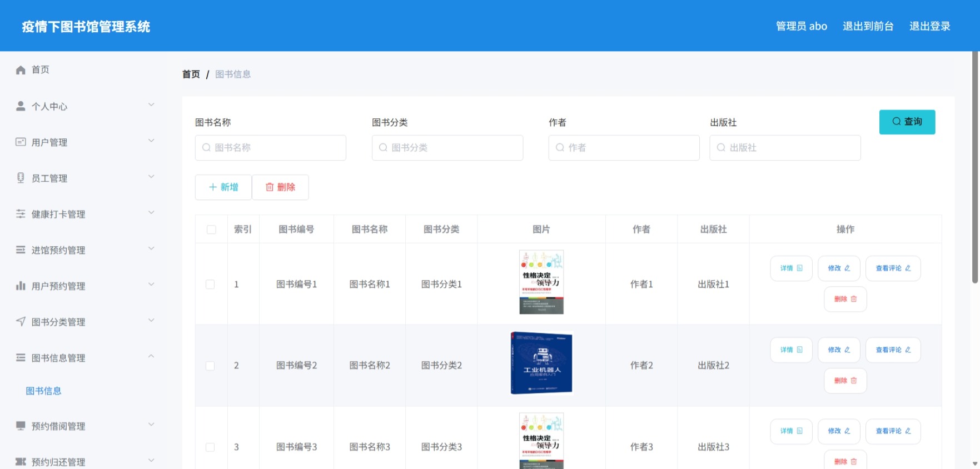The height and width of the screenshot is (469, 980).
Task: Click the microphone icon for 员工管理
Action: 21,178
